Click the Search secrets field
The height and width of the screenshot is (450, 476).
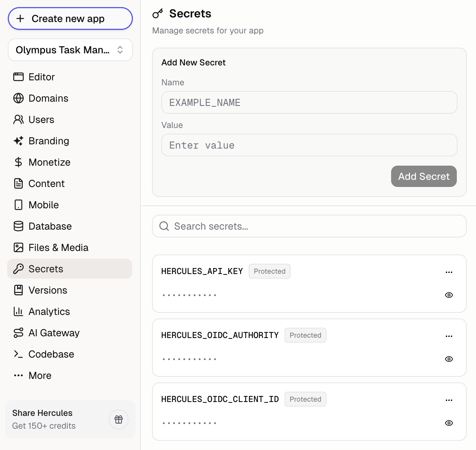[309, 226]
